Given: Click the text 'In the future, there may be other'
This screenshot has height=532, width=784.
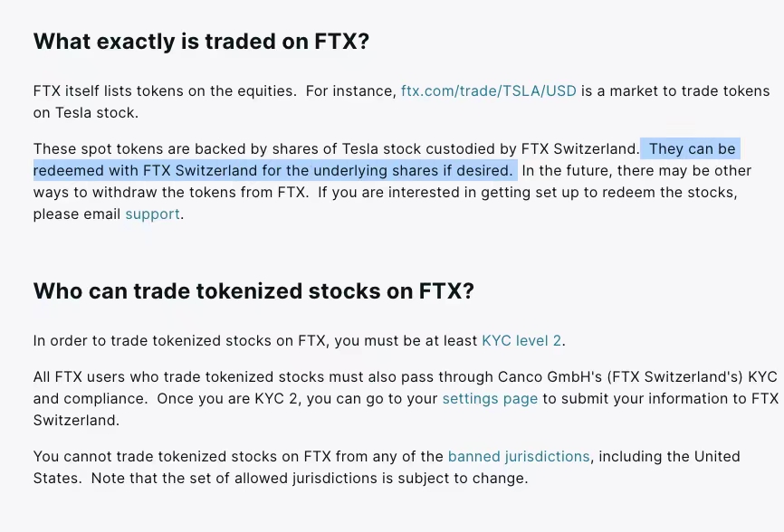Looking at the screenshot, I should coord(636,171).
